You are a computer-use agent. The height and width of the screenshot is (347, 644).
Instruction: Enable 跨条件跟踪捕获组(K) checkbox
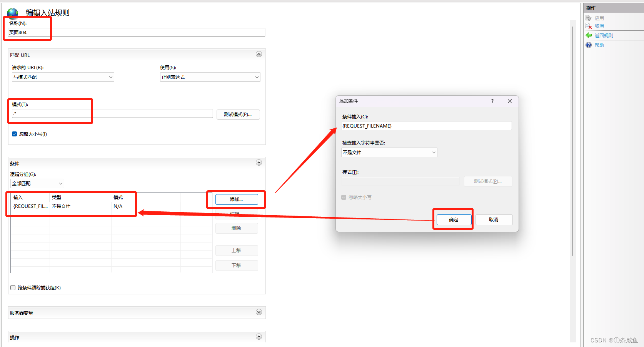point(13,287)
